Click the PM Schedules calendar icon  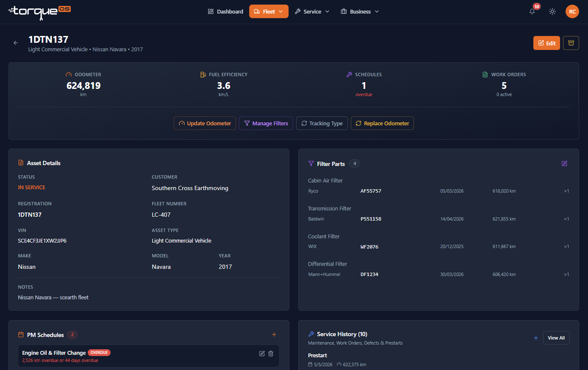pyautogui.click(x=21, y=334)
